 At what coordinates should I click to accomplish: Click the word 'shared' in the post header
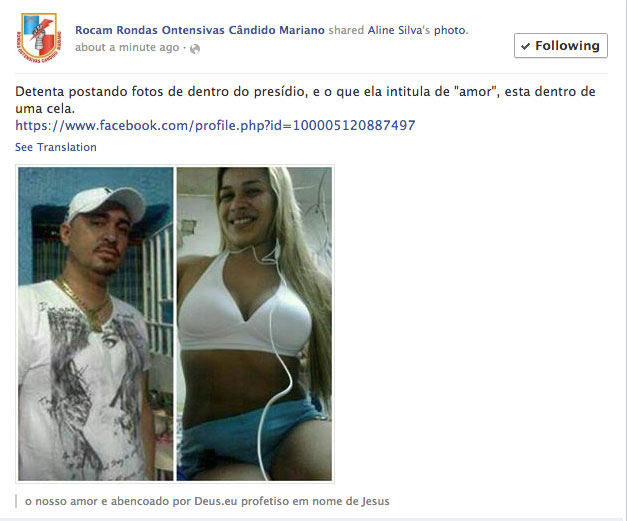coord(346,30)
